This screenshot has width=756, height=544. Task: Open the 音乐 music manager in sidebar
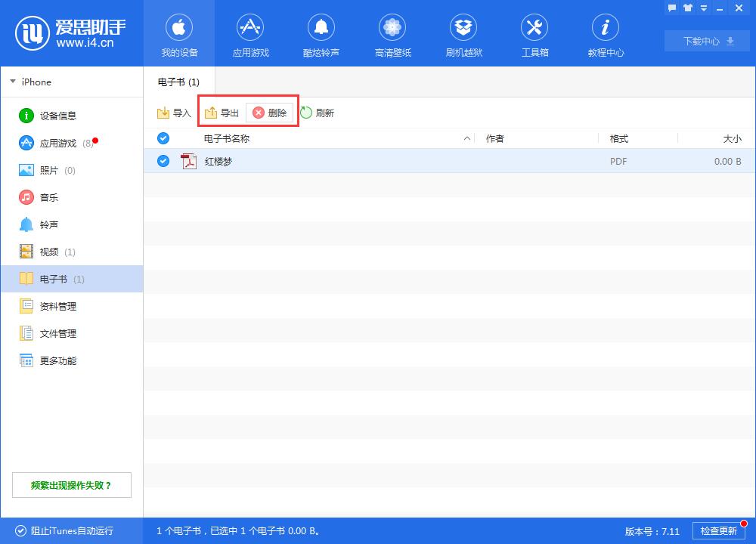47,197
